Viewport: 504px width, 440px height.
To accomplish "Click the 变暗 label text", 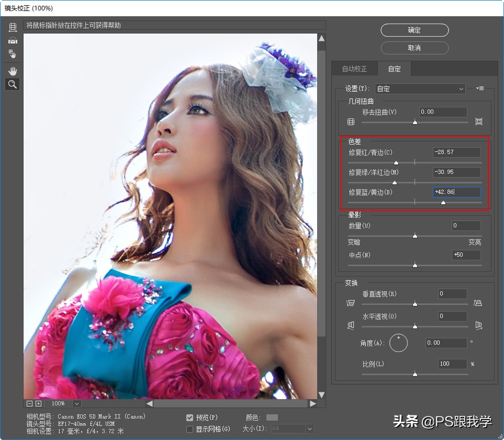I will click(354, 242).
